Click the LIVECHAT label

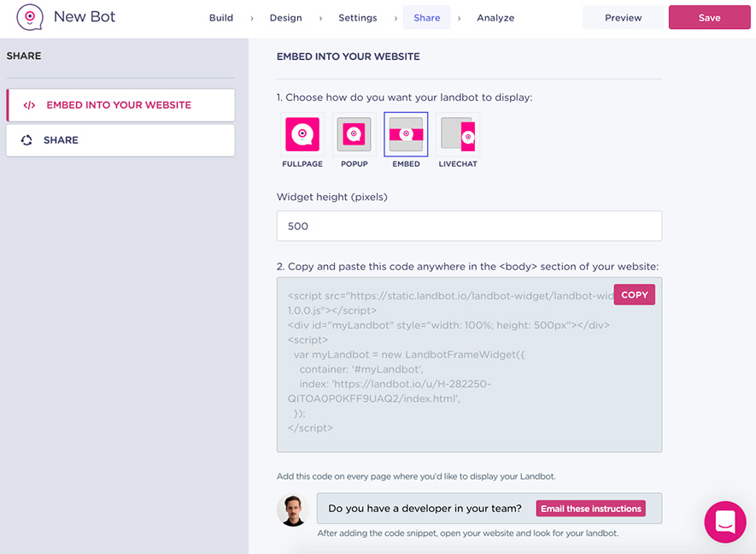(x=458, y=164)
